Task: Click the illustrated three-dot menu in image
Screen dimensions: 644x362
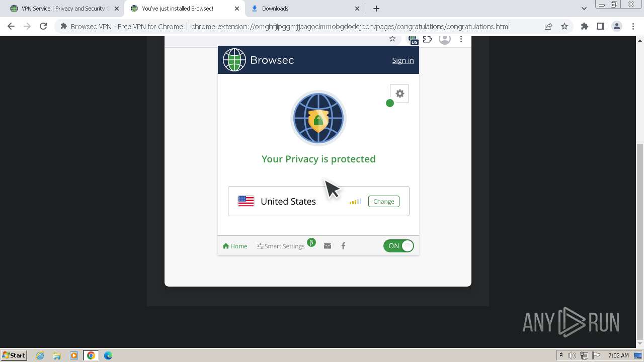Action: [x=461, y=39]
